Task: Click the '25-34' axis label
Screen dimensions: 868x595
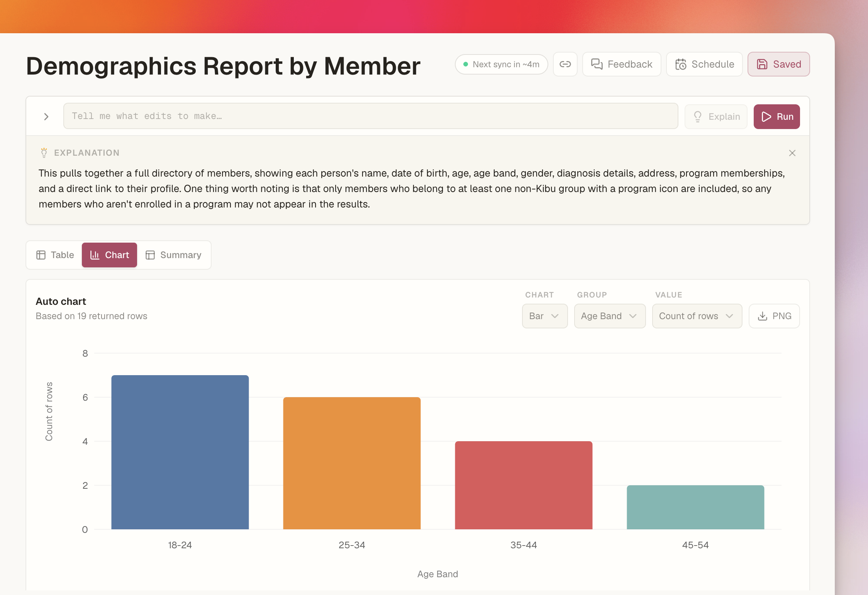Action: (x=352, y=545)
